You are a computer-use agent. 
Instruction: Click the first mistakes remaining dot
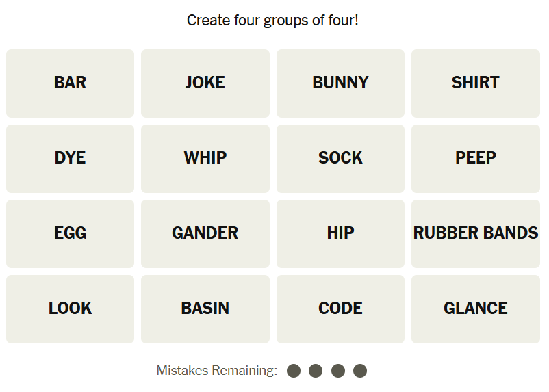[x=294, y=371]
